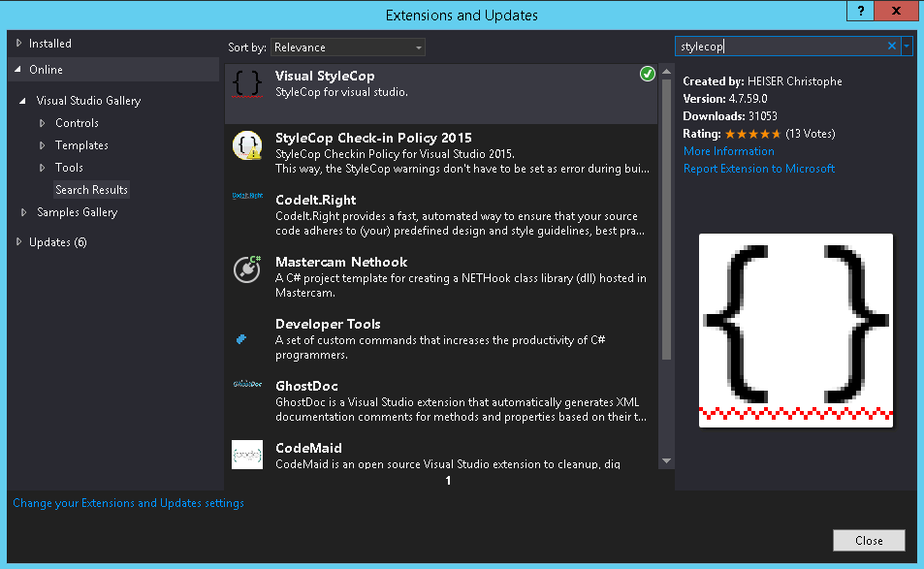Clear the search box with the X icon

(892, 46)
